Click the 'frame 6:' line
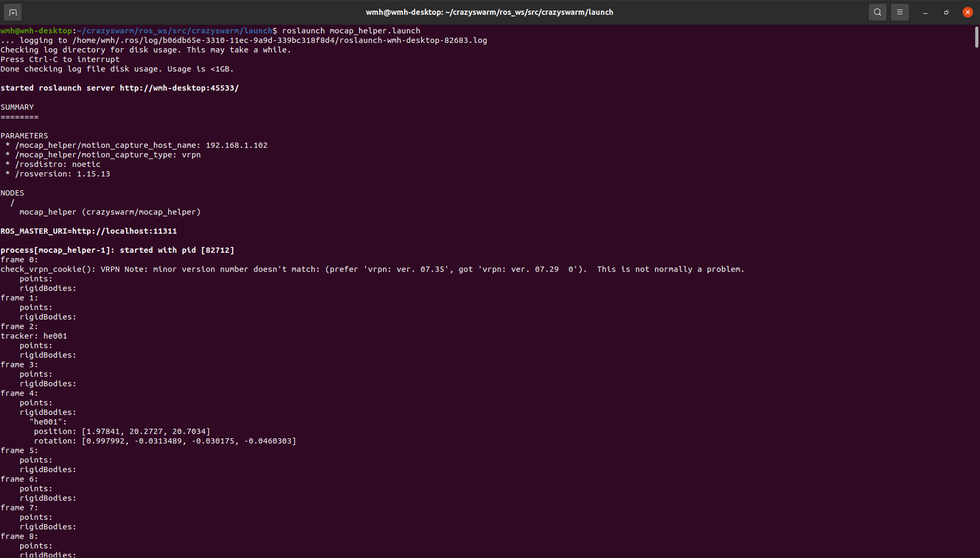 click(19, 479)
